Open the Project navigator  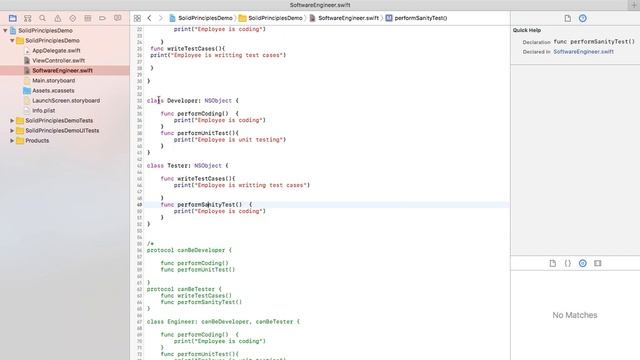[x=13, y=18]
